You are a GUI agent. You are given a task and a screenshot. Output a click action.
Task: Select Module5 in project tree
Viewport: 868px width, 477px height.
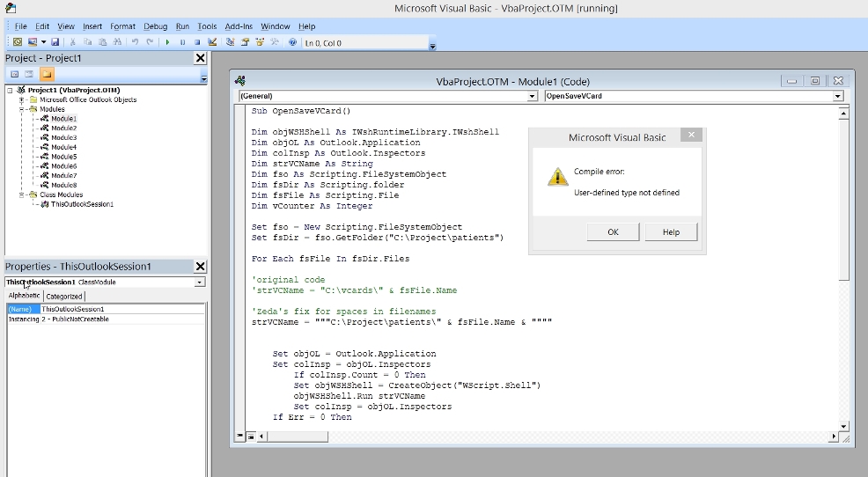[x=63, y=157]
